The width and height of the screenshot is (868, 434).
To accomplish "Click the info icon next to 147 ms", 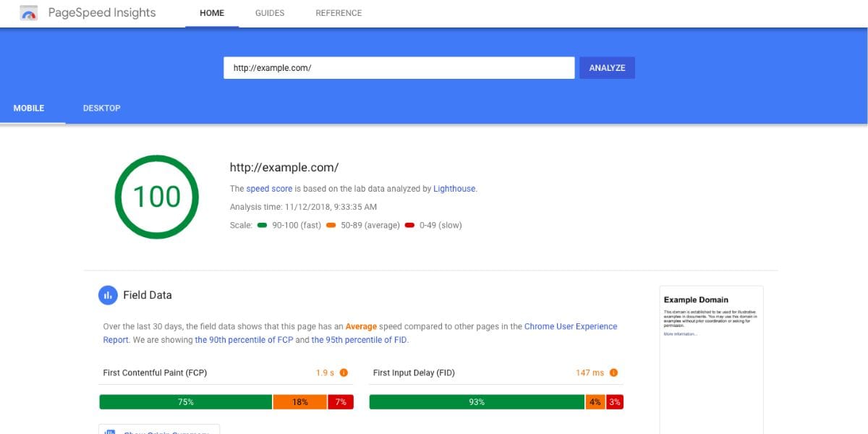I will tap(613, 373).
